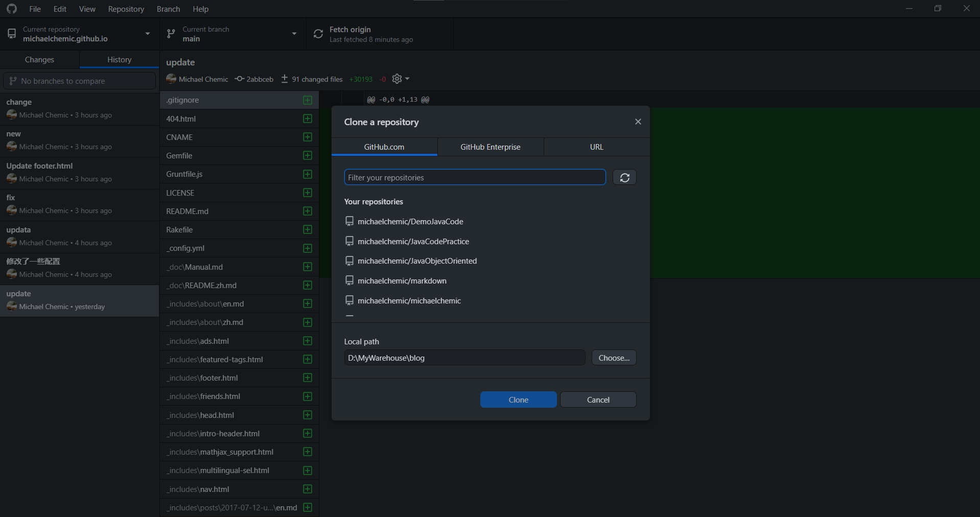Select the _includes\featured-tags.html file
980x517 pixels.
tap(239, 359)
